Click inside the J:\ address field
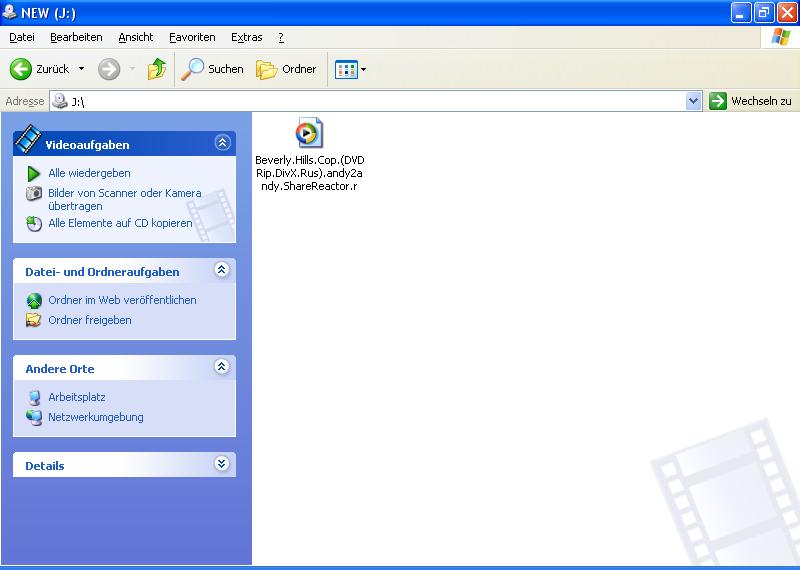Screen dimensions: 800x570 click(370, 101)
